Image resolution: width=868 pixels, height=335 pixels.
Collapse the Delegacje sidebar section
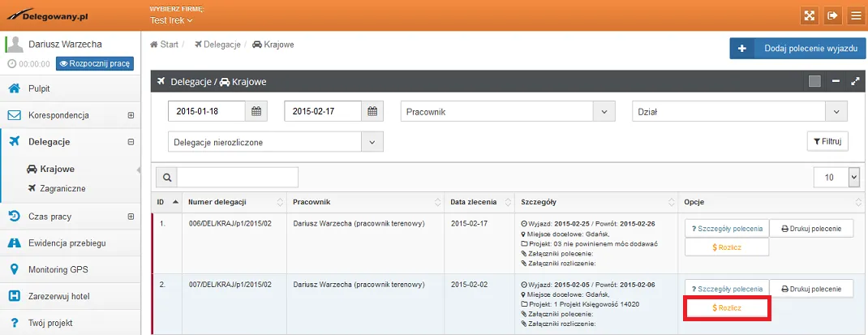click(131, 142)
